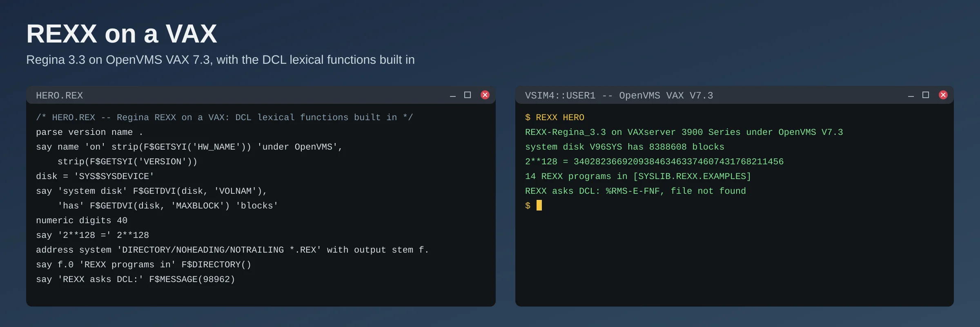Click the 'REXX on a VAX' heading
Image resolution: width=980 pixels, height=327 pixels.
(122, 34)
